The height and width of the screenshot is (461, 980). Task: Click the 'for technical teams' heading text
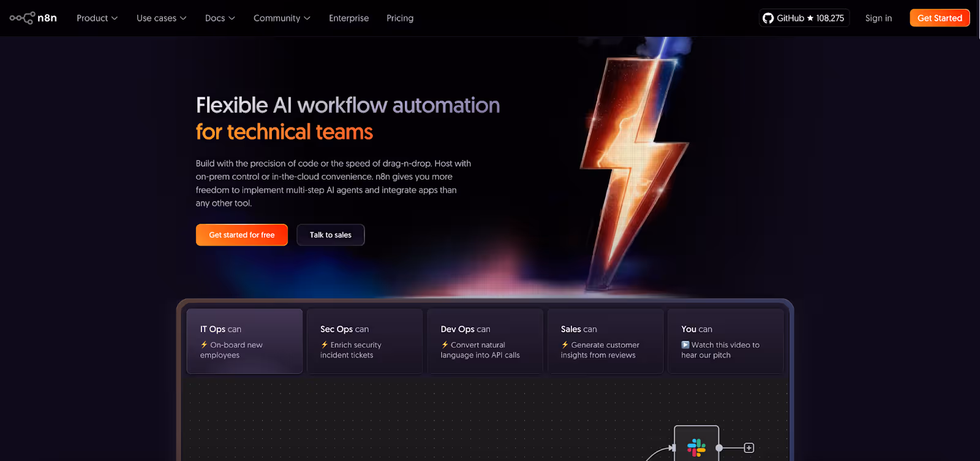click(x=284, y=132)
